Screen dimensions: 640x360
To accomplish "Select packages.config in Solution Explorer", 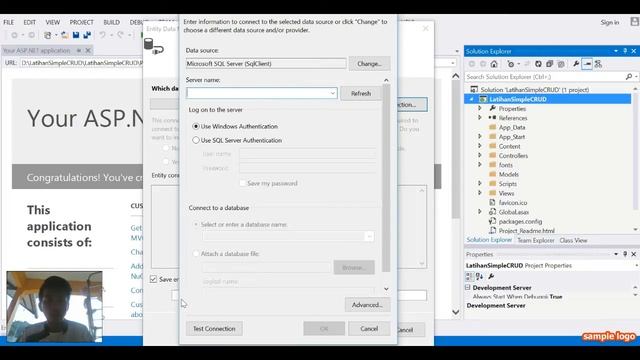I will [x=520, y=221].
